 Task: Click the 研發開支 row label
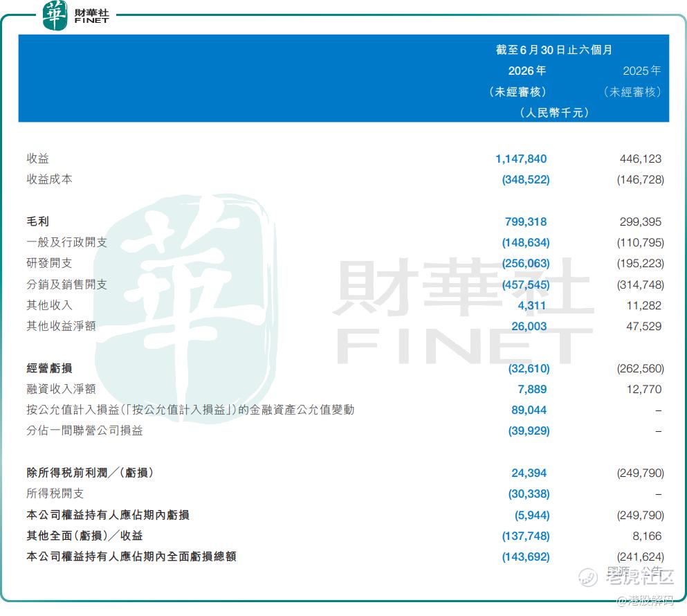coord(50,263)
